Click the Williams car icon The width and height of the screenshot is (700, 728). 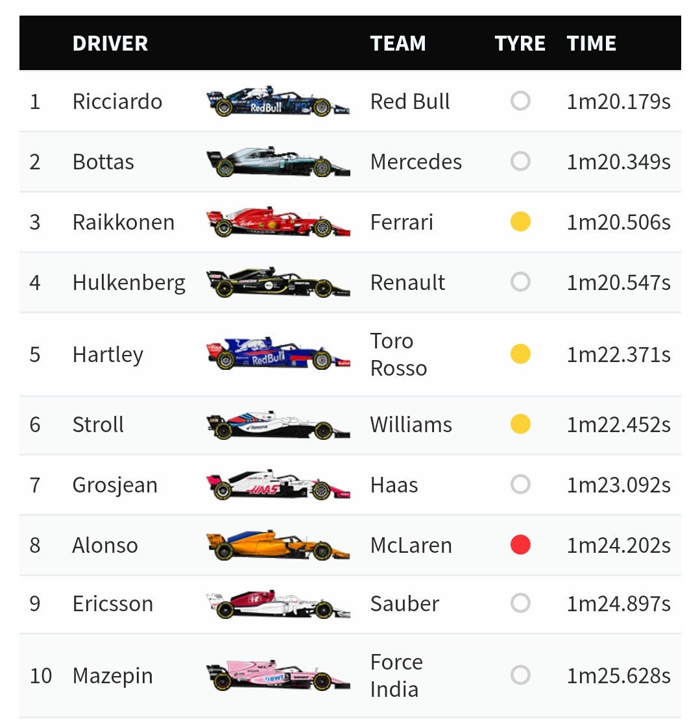click(278, 424)
